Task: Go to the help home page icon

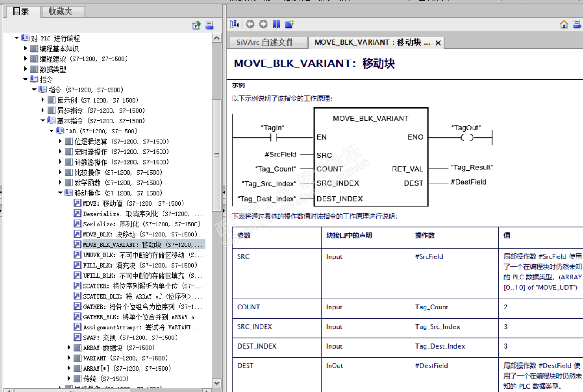Action: coord(564,24)
